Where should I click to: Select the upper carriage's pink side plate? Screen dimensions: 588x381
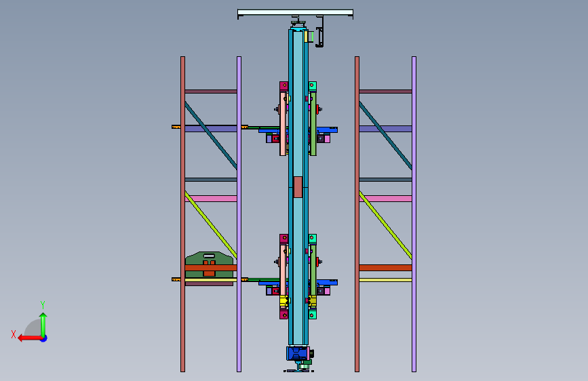tap(282, 124)
